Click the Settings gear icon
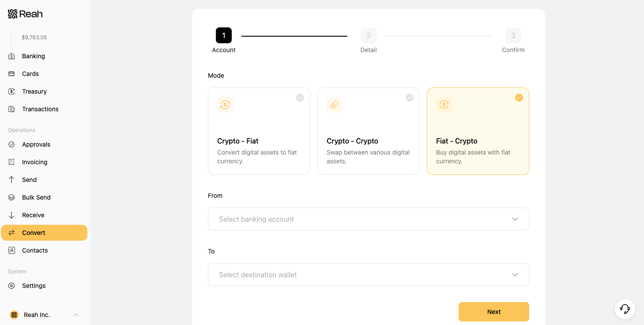Image resolution: width=644 pixels, height=325 pixels. coord(12,286)
